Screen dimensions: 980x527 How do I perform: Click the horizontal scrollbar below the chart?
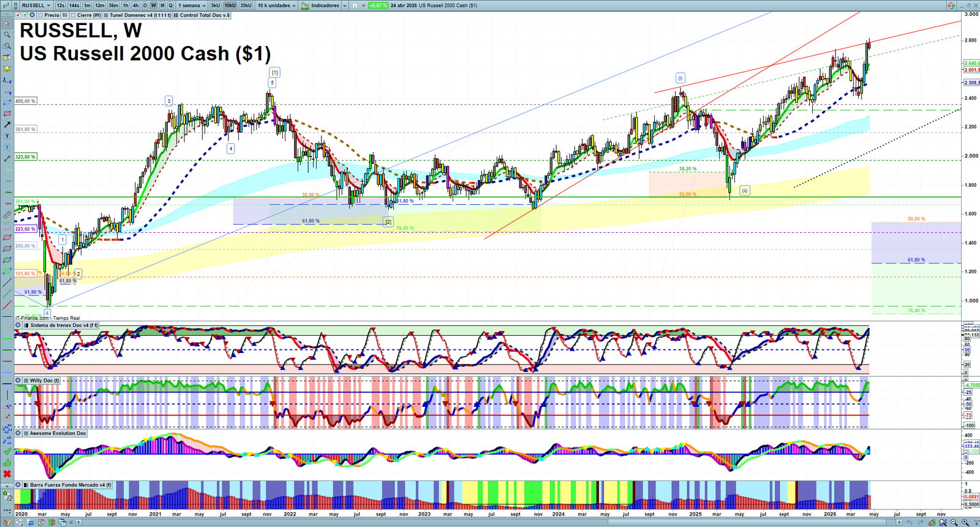click(x=490, y=522)
